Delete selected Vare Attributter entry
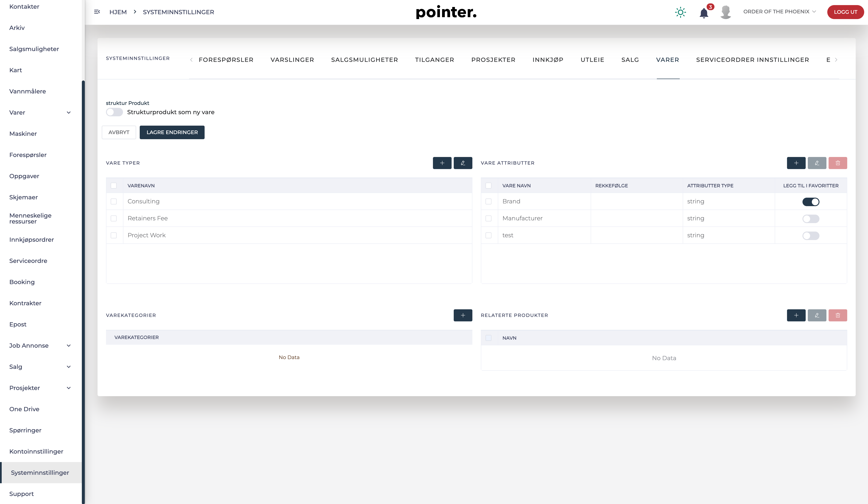This screenshot has width=868, height=504. [838, 163]
